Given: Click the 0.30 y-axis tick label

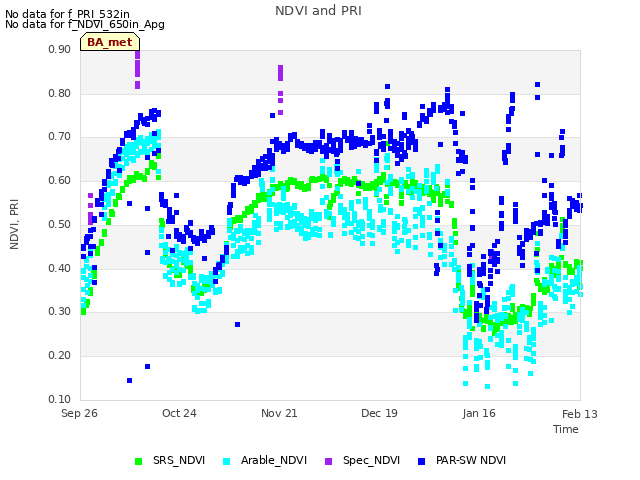Looking at the screenshot, I should click(60, 311).
